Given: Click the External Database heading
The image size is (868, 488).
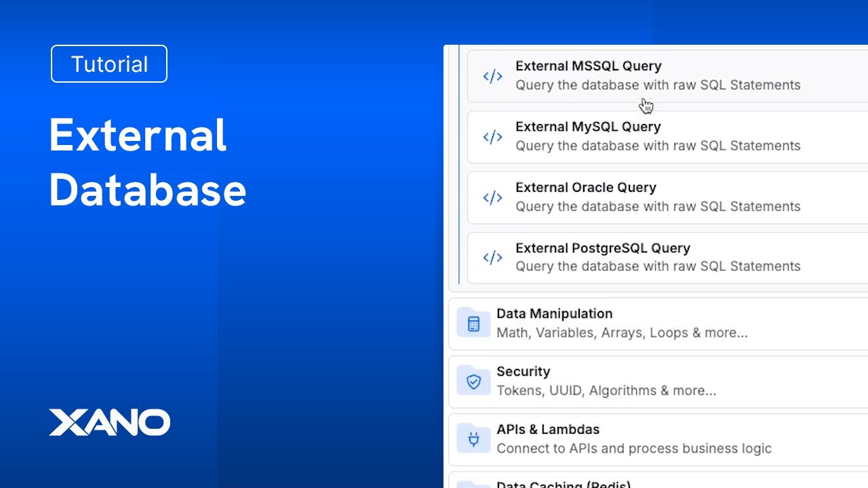Looking at the screenshot, I should point(147,163).
